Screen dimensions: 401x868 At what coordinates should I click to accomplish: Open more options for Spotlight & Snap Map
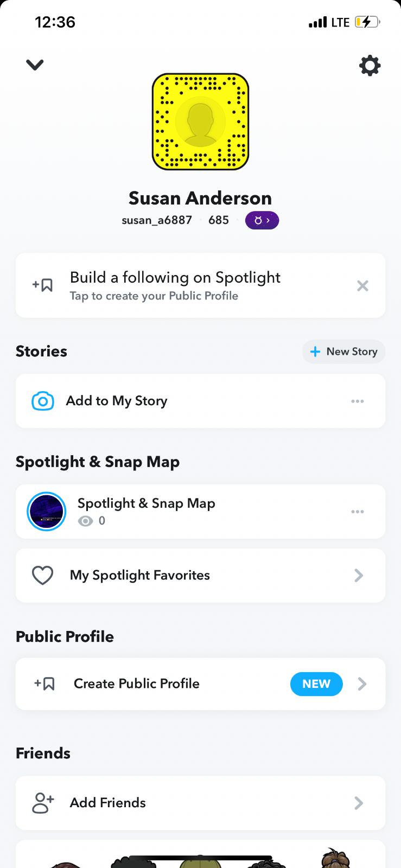(x=358, y=512)
